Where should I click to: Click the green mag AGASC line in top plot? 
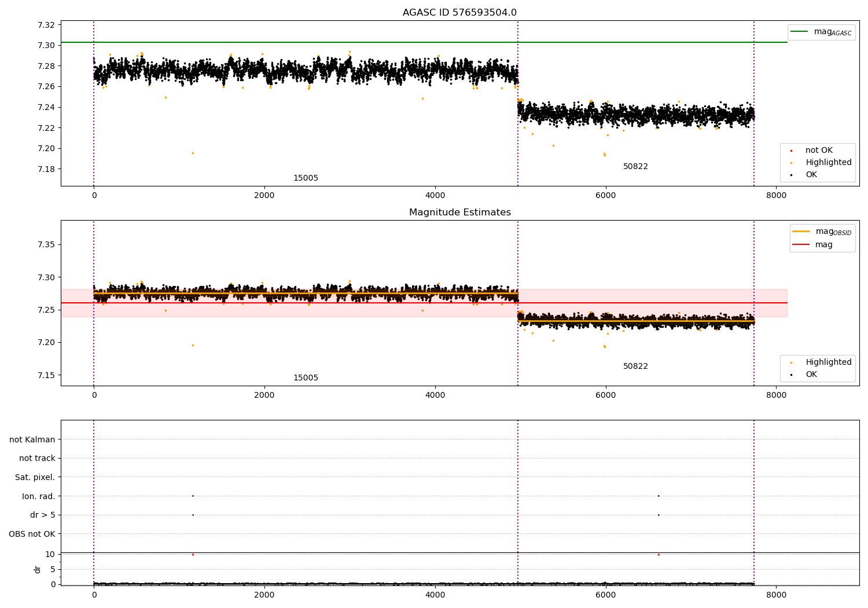(x=424, y=42)
